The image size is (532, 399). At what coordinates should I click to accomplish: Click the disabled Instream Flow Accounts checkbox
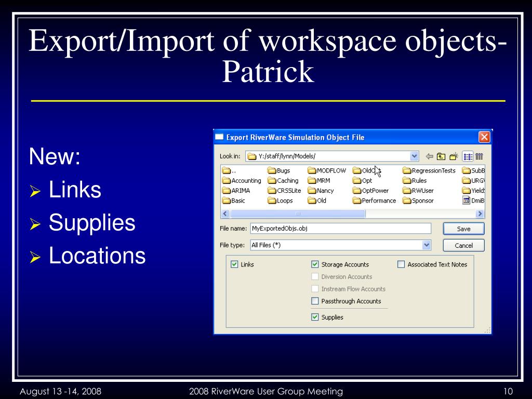pos(315,289)
